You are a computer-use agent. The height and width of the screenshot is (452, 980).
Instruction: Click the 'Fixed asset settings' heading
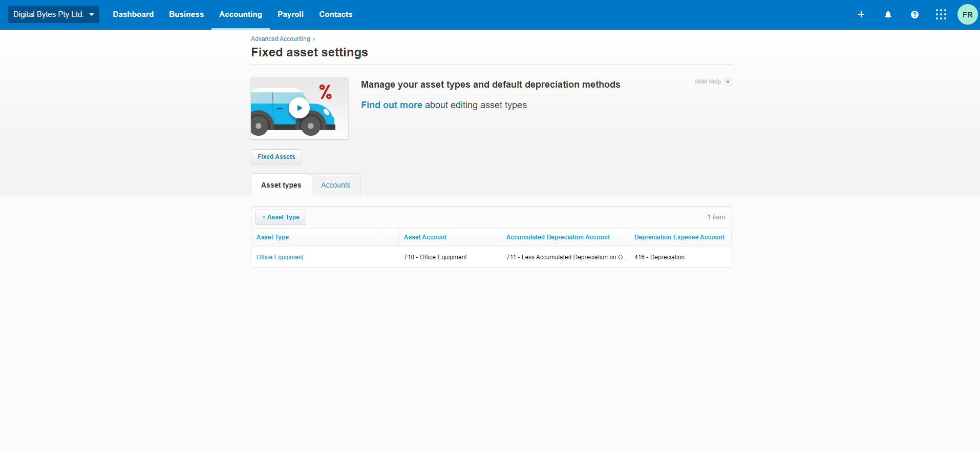coord(309,52)
